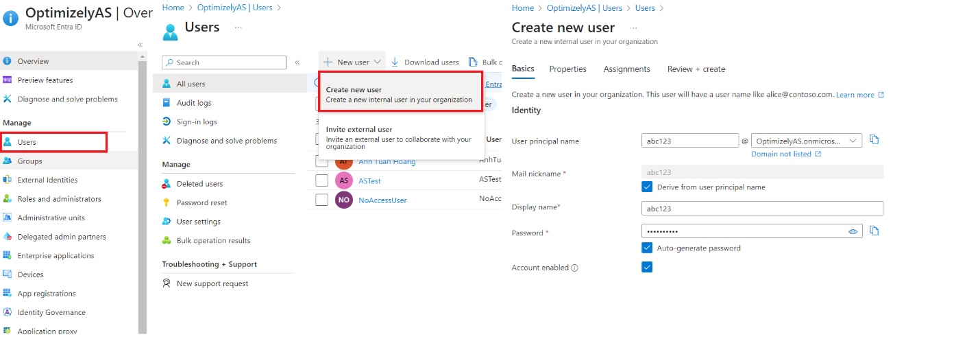Click the Password reset key icon
Viewport: 980px width, 350px height.
[x=167, y=202]
